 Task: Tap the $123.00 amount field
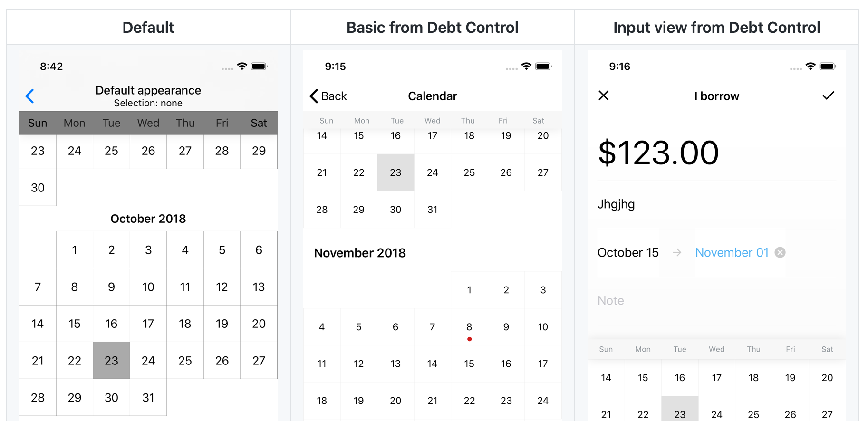coord(658,153)
